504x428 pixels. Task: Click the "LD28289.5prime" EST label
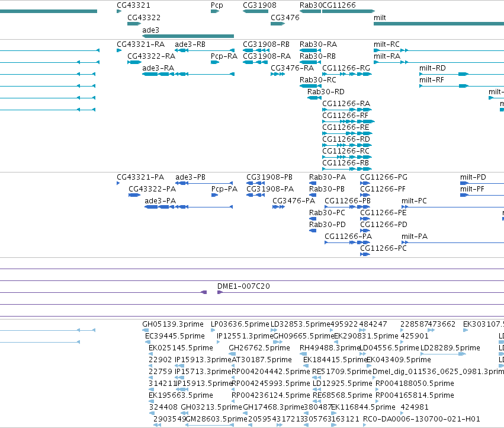coord(450,348)
